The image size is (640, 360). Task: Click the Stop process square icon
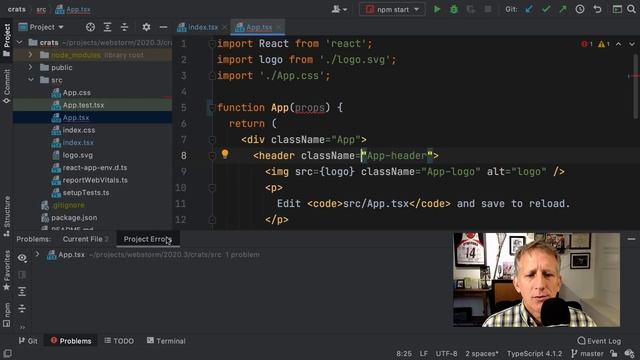click(488, 9)
